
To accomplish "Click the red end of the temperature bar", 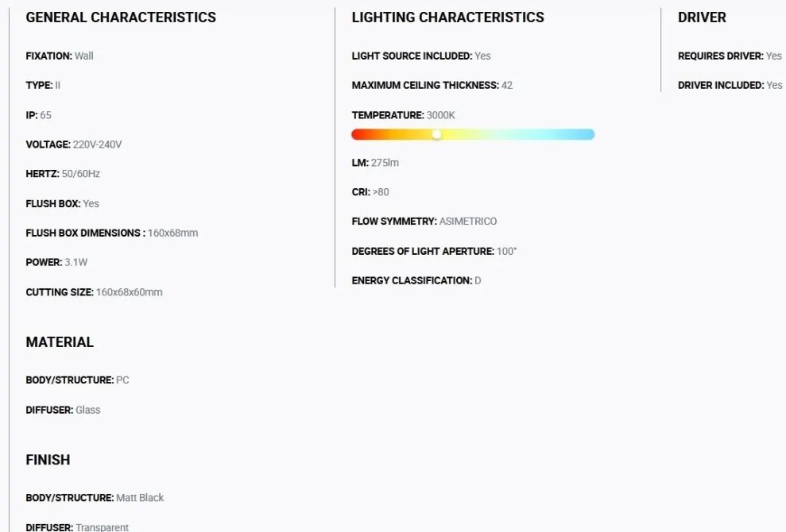I will pos(362,134).
